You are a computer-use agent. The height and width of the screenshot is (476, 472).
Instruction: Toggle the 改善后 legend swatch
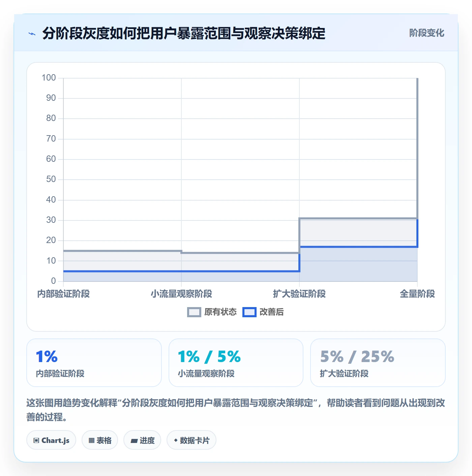[249, 312]
